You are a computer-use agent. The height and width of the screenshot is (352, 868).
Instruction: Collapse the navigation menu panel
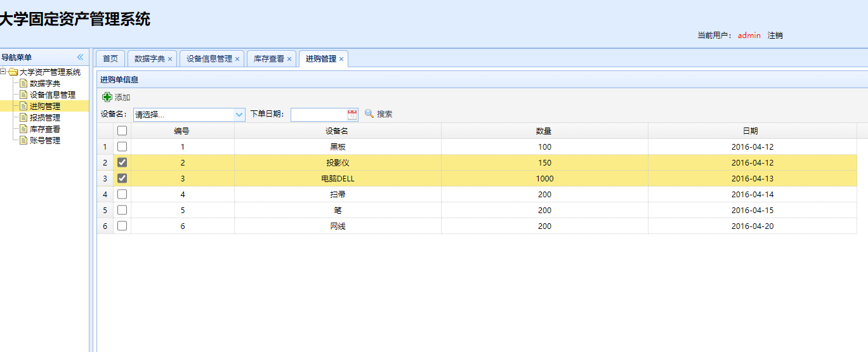[80, 57]
